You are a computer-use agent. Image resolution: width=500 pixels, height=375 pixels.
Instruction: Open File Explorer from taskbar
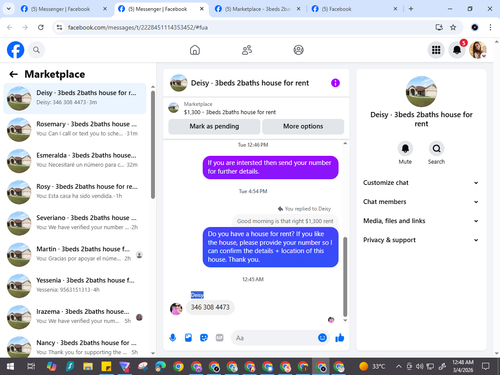[x=88, y=367]
